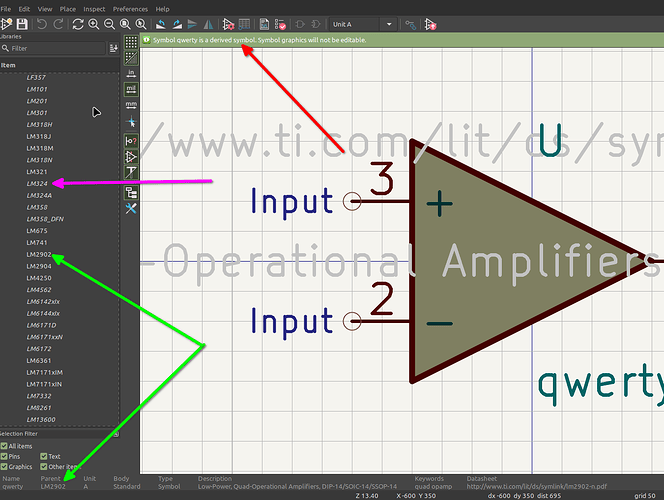Click the Zoom in magnifier icon
This screenshot has width=664, height=500.
point(93,23)
